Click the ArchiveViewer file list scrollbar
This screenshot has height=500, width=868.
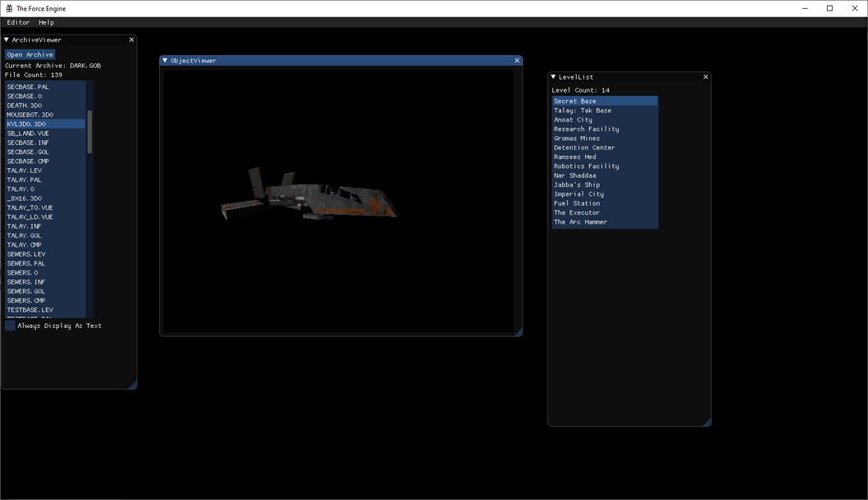tap(89, 132)
